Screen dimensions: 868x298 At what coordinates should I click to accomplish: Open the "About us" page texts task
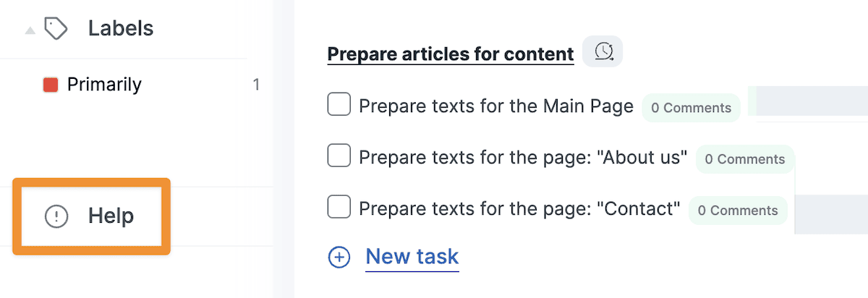click(x=523, y=157)
